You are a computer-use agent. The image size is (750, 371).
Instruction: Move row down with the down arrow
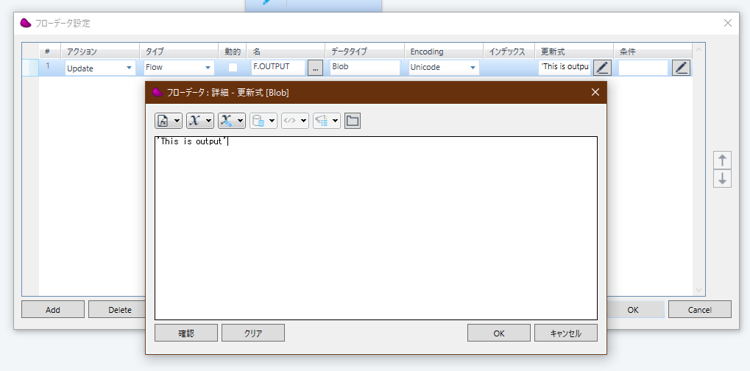click(722, 179)
